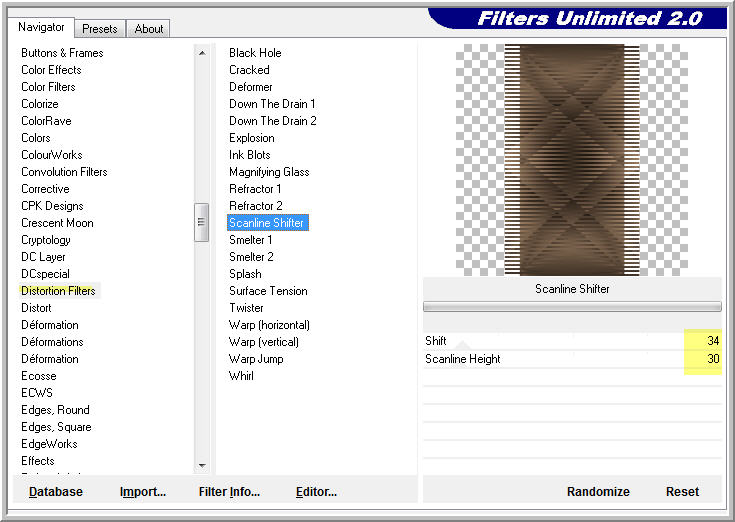Choose Down The Drain 1 filter
The height and width of the screenshot is (522, 735).
[x=272, y=104]
